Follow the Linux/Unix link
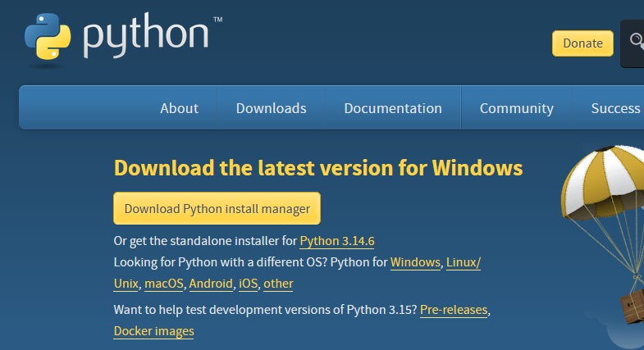Screen dimensions: 644x350 [x=464, y=262]
